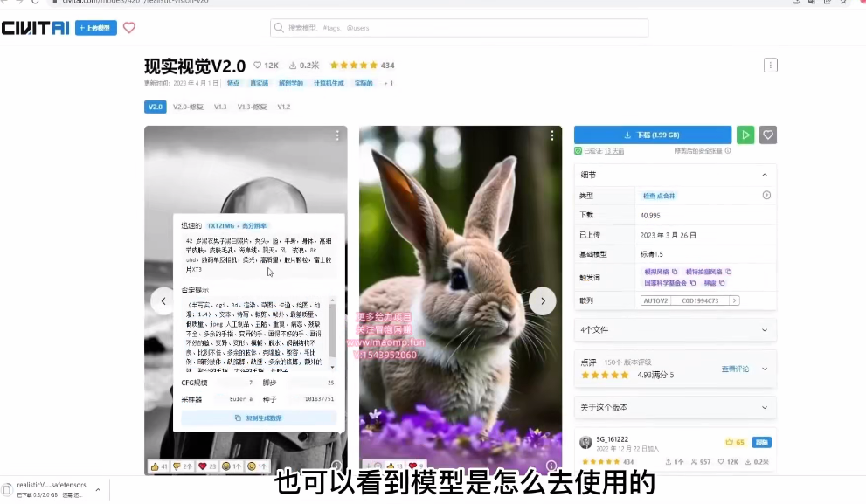Viewport: 866px width, 504px height.
Task: Click the five-star rating 434
Action: pyautogui.click(x=363, y=66)
